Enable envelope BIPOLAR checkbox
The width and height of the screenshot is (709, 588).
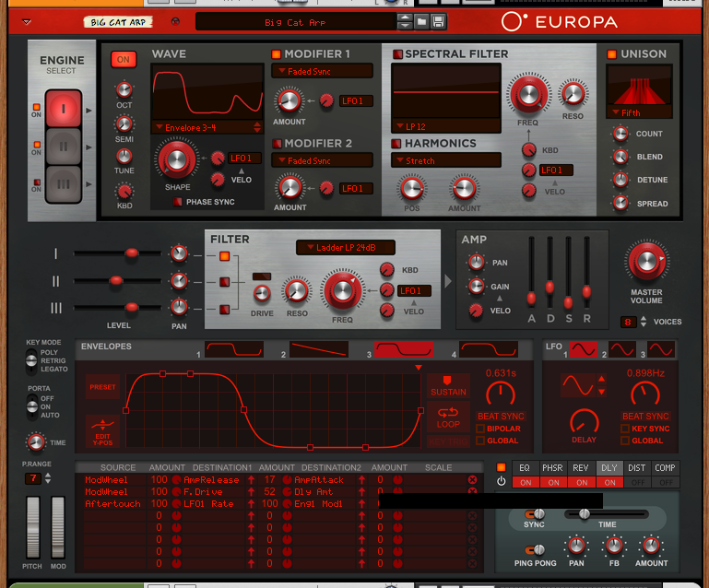pos(480,429)
